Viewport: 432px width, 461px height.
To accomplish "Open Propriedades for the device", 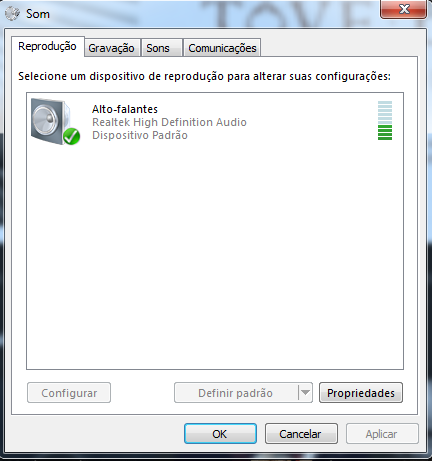I will click(x=361, y=393).
